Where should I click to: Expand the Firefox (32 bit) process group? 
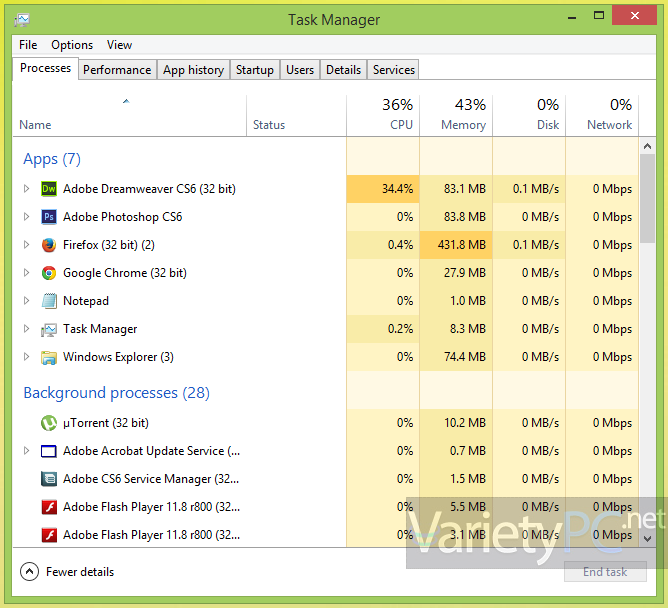coord(26,245)
